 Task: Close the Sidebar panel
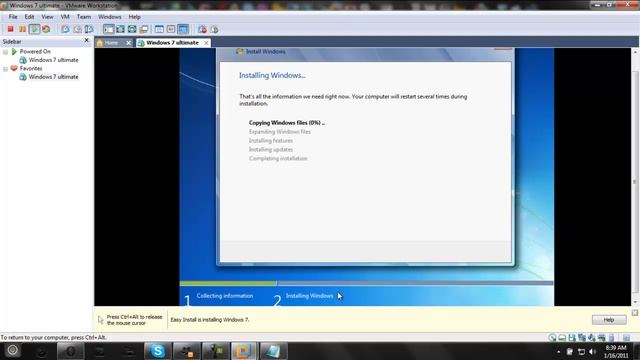pyautogui.click(x=86, y=40)
